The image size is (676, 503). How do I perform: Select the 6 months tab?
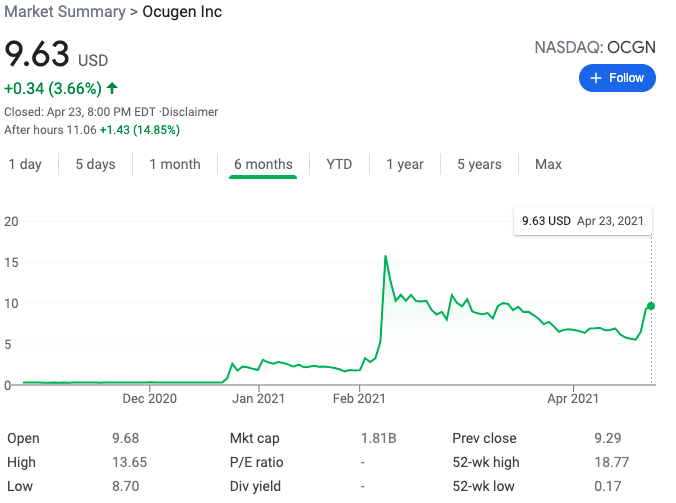pyautogui.click(x=263, y=164)
